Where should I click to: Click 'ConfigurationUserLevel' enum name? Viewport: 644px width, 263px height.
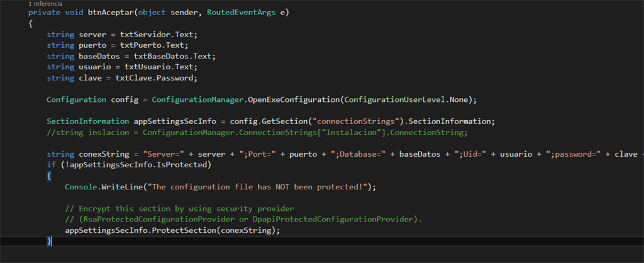click(395, 100)
